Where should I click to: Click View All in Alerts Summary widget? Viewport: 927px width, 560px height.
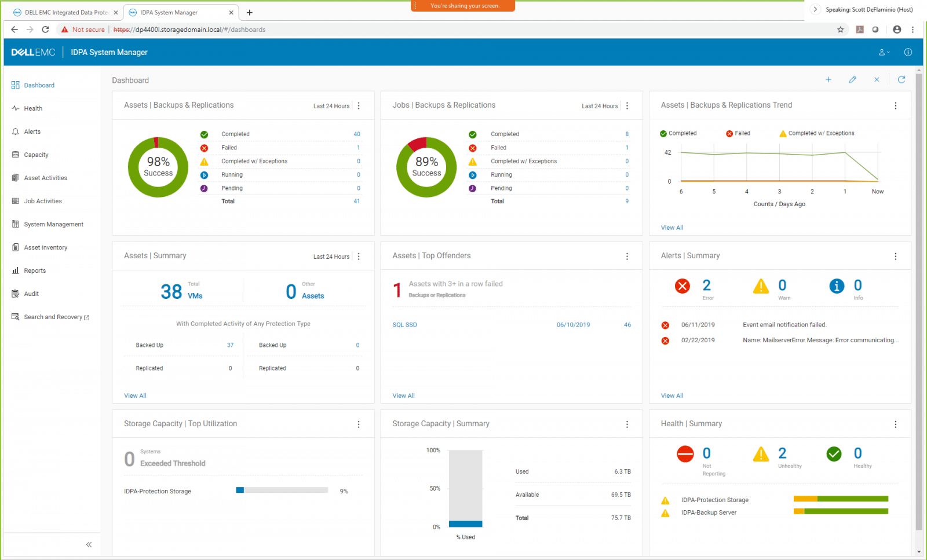coord(672,396)
